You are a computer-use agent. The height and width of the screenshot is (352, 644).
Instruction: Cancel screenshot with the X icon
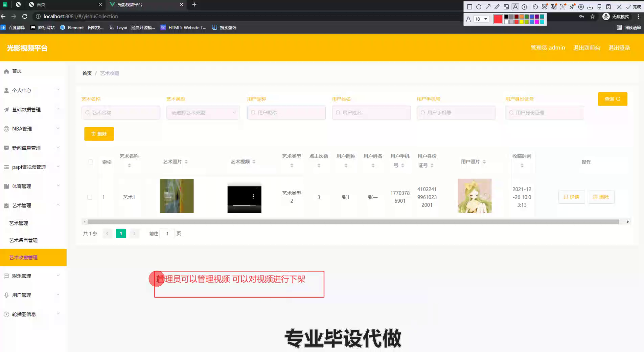(x=619, y=7)
